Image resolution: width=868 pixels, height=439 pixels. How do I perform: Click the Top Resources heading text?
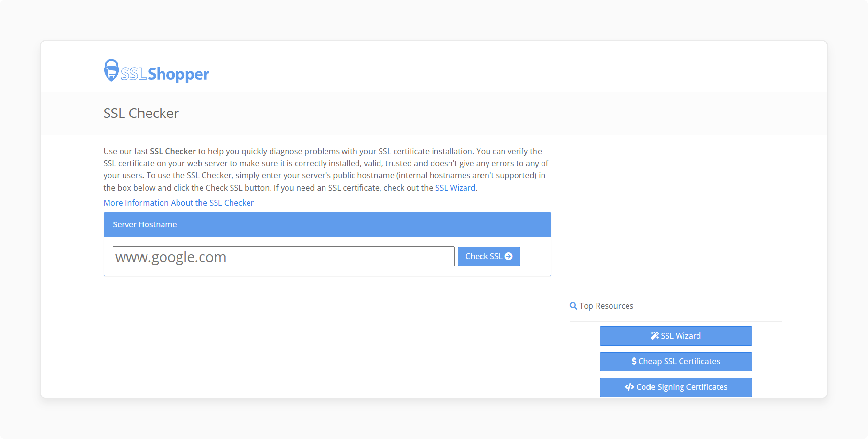click(x=606, y=306)
